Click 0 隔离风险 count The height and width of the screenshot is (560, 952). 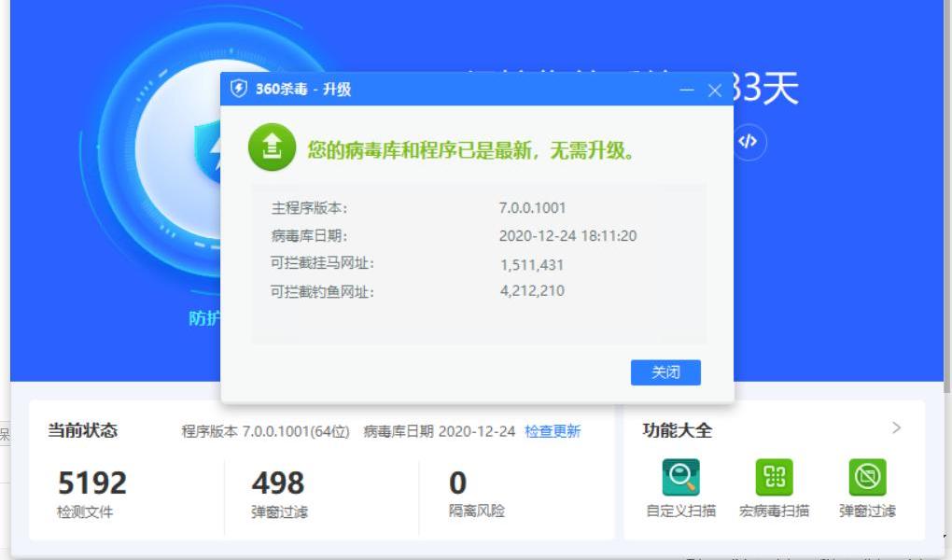click(457, 483)
